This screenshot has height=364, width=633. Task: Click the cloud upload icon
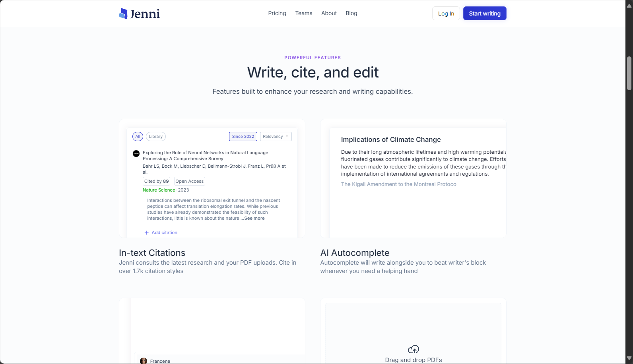[413, 349]
